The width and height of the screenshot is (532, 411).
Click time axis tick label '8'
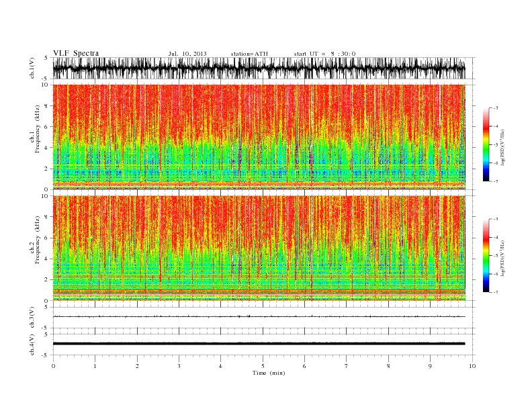(x=388, y=366)
